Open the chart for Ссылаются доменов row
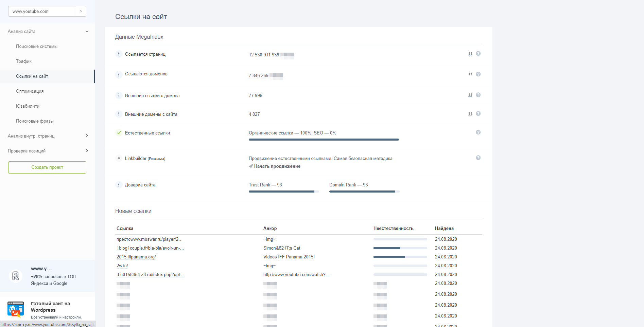This screenshot has height=327, width=644. 470,74
